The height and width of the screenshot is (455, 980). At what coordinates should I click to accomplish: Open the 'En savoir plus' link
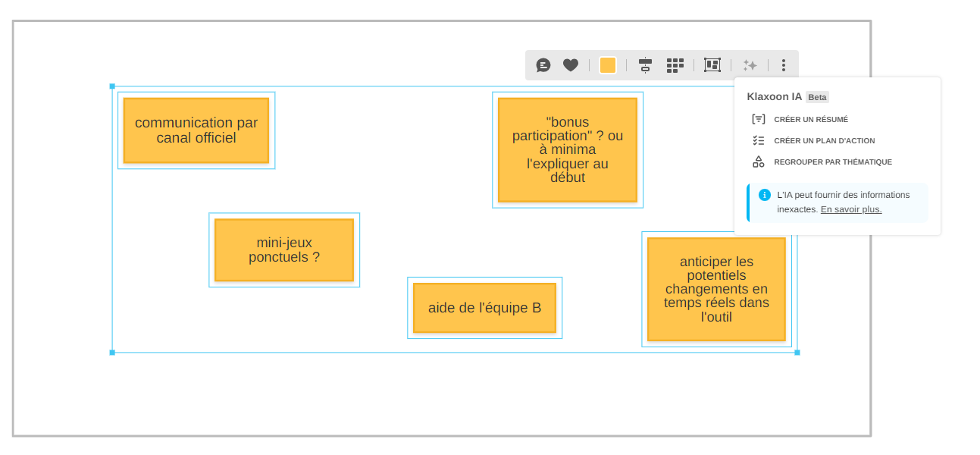pyautogui.click(x=851, y=209)
